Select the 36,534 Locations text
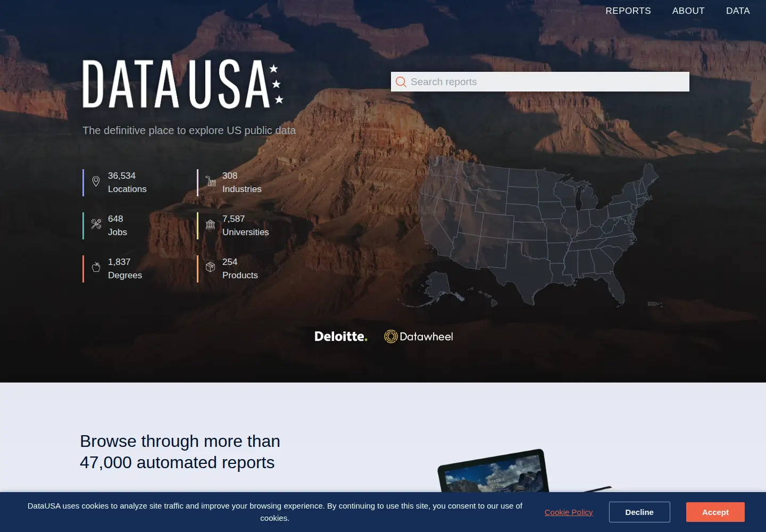766x532 pixels. (x=127, y=182)
